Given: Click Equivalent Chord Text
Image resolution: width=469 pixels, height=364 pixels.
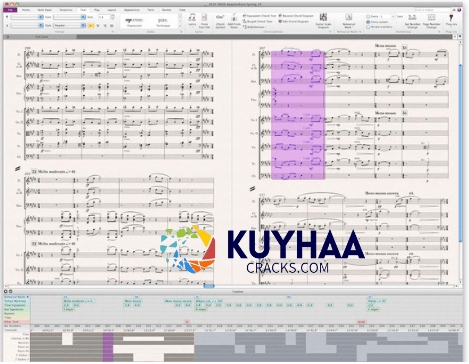Looking at the screenshot, I should tap(260, 16).
